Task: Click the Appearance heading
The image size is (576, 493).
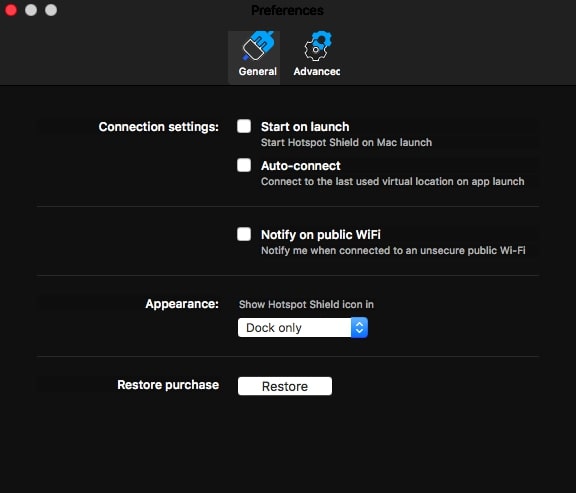Action: [182, 304]
